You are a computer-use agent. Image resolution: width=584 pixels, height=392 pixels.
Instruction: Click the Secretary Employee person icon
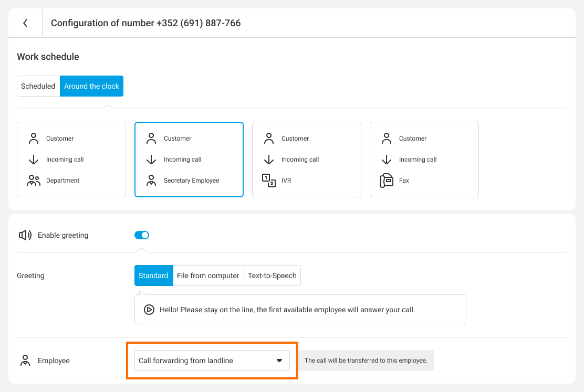coord(151,181)
